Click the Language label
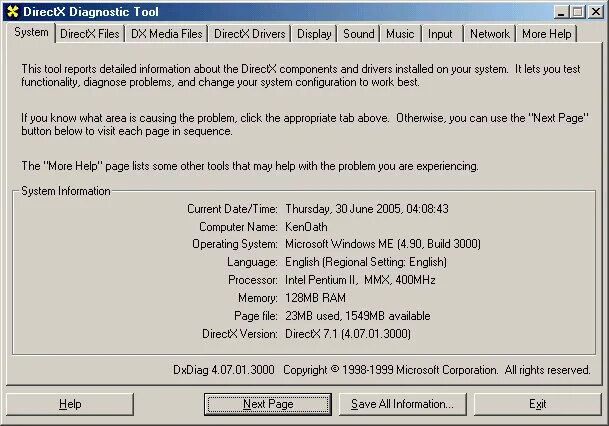Viewport: 609px width, 426px height. (x=252, y=262)
